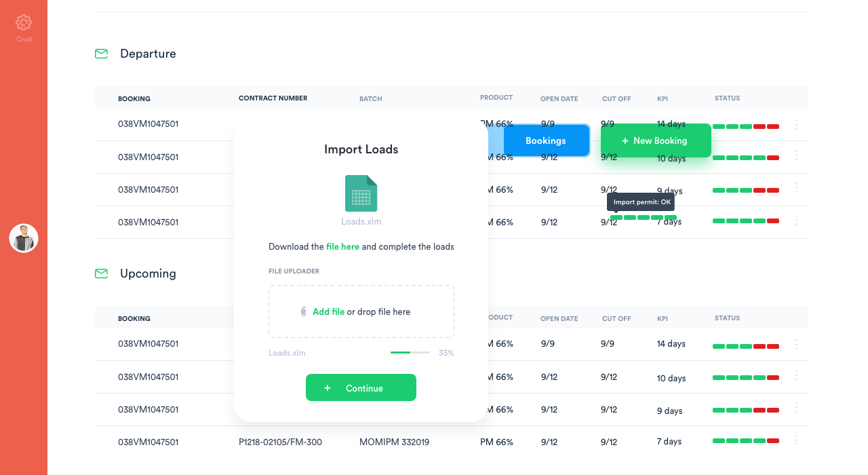Click the Crud gear icon in sidebar

[24, 23]
